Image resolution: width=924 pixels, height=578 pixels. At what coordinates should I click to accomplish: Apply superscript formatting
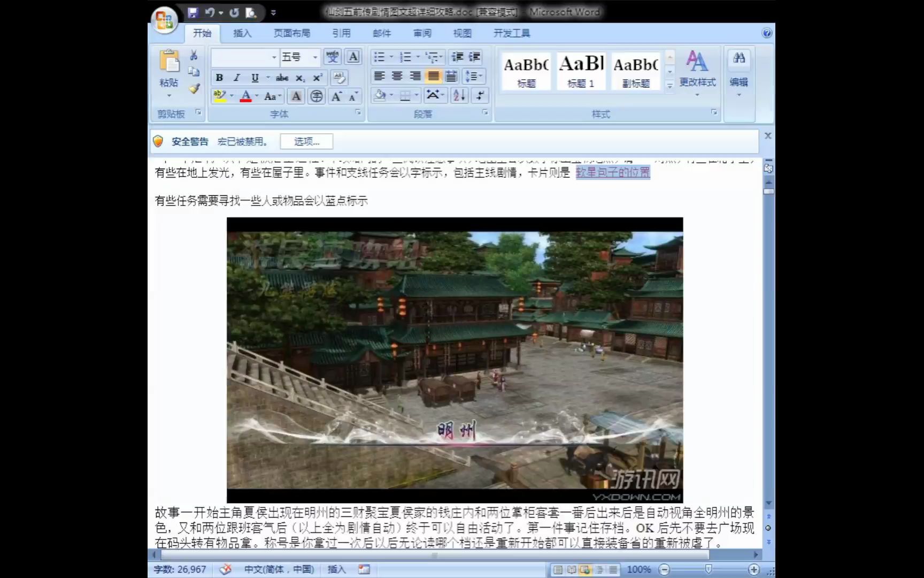pos(318,78)
